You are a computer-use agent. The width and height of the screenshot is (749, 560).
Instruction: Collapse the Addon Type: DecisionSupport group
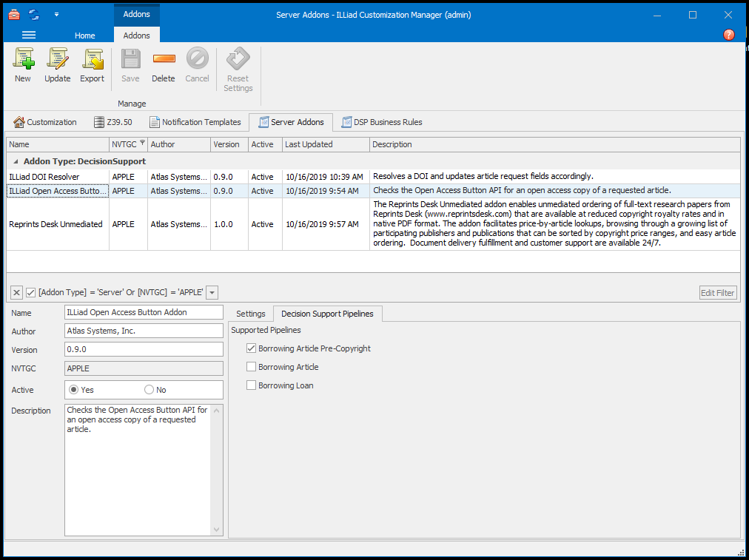(16, 161)
